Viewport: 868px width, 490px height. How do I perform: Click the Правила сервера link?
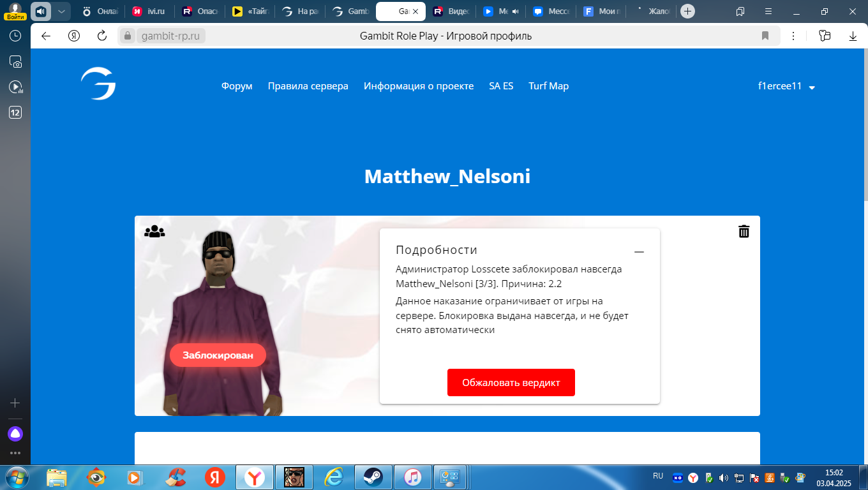tap(308, 86)
